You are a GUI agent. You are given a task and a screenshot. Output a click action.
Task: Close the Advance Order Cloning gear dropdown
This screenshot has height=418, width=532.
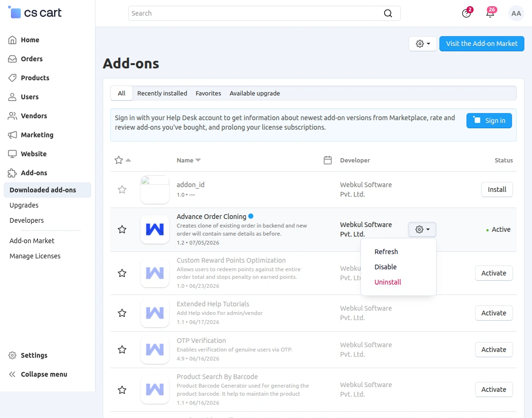(x=422, y=229)
